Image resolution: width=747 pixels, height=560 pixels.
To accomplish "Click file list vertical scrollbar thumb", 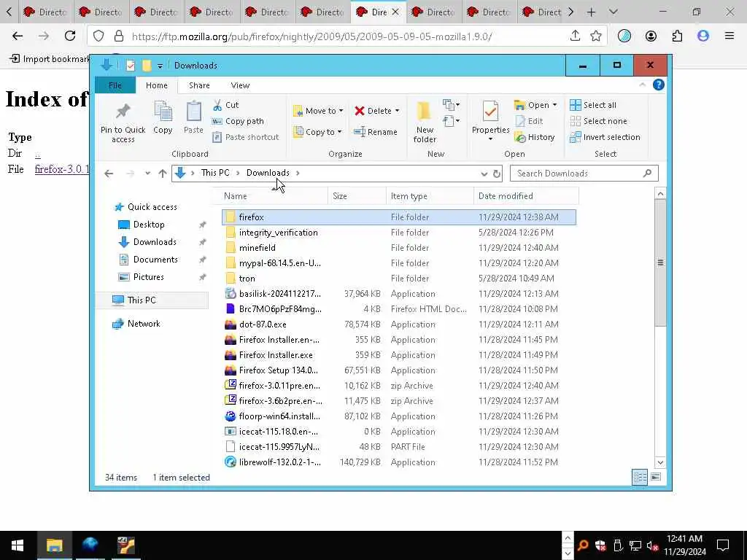I will (x=660, y=262).
